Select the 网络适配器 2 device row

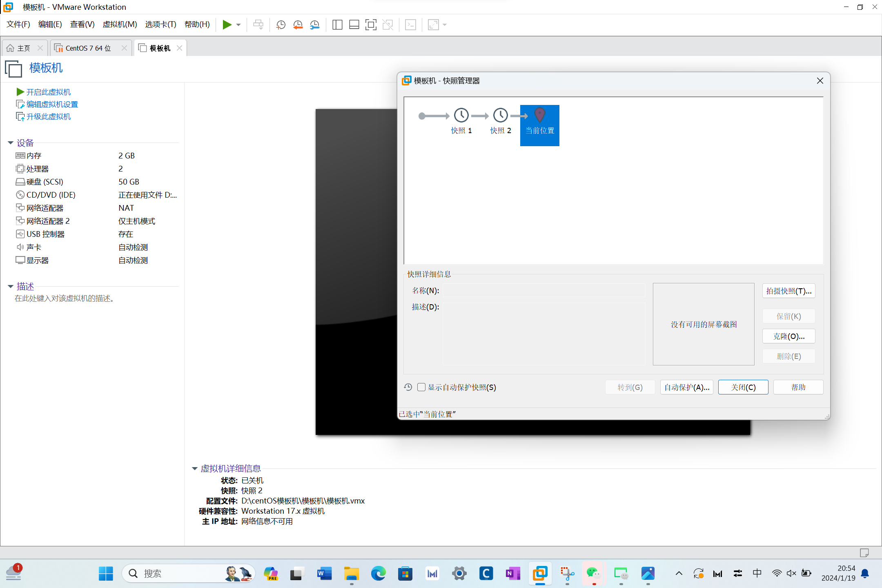coord(96,221)
